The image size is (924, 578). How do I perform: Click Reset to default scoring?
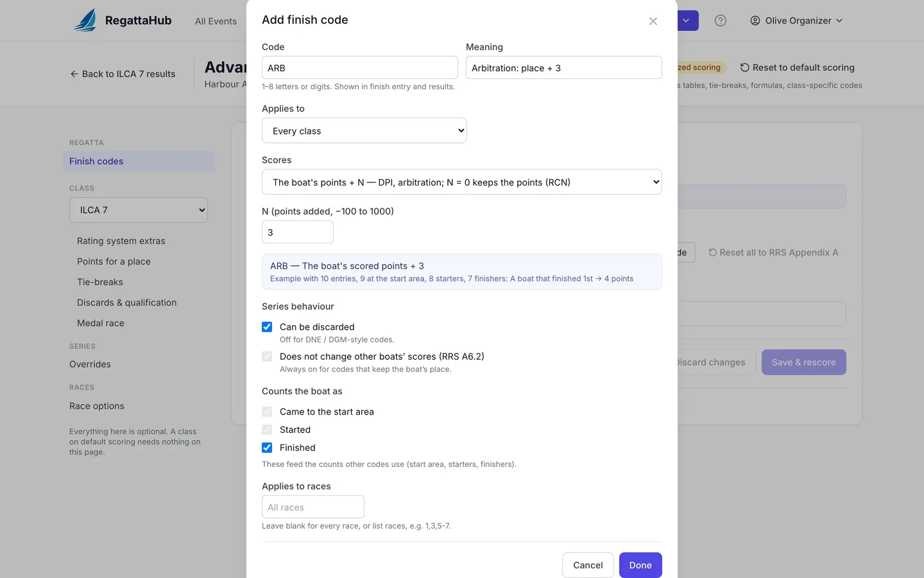tap(797, 67)
